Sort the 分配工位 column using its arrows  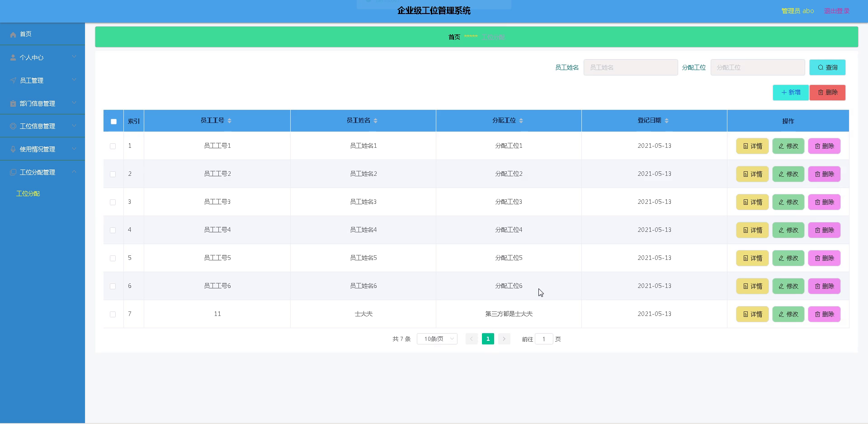521,121
